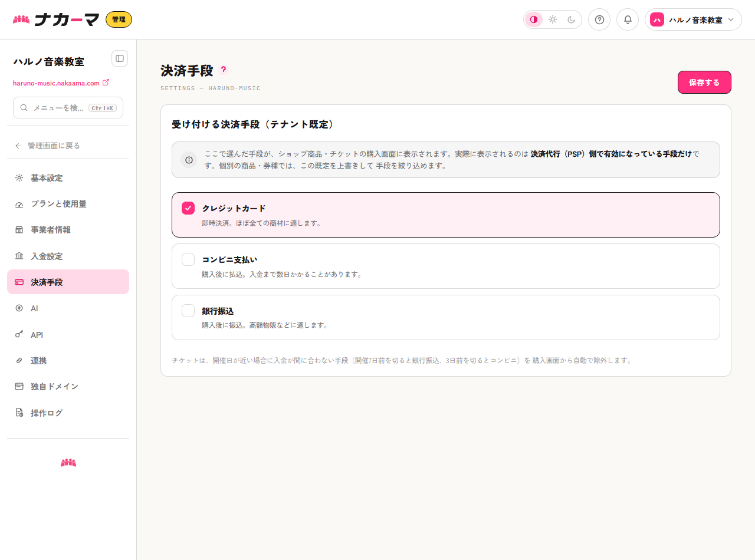Focus the menu search field
755x560 pixels.
pyautogui.click(x=68, y=108)
